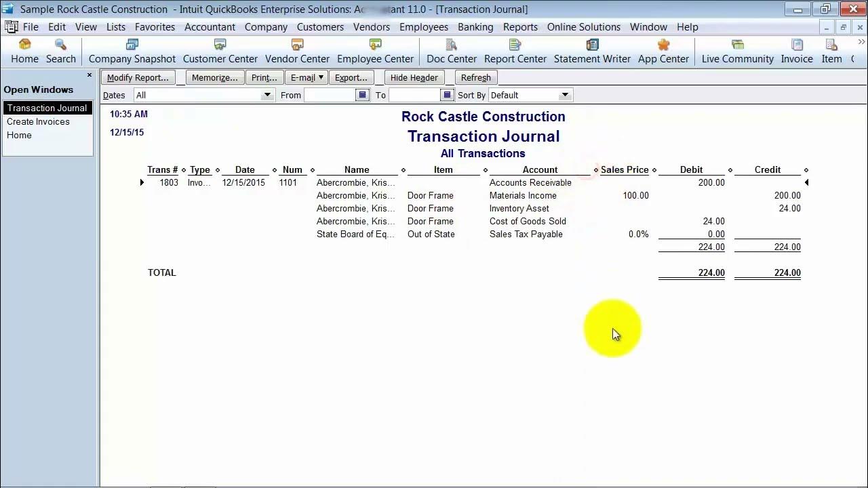This screenshot has height=488, width=868.
Task: Select Transaction Journal in Open Windows
Action: click(47, 108)
